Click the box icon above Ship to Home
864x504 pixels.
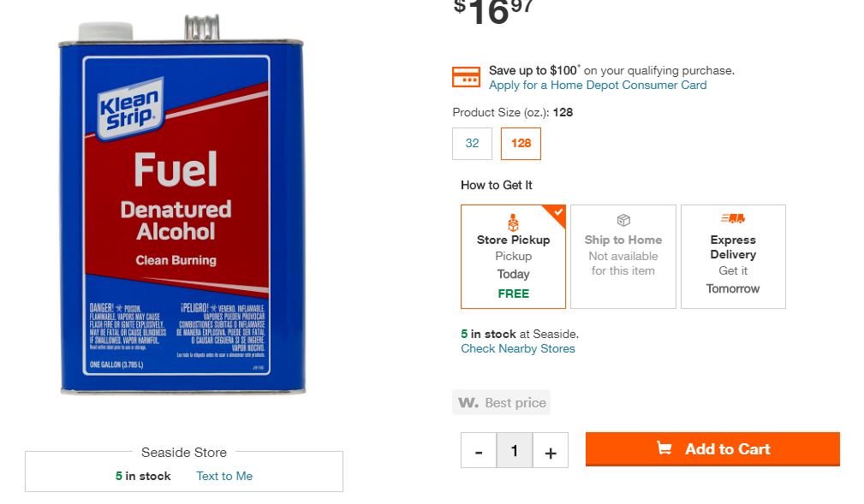(x=623, y=221)
